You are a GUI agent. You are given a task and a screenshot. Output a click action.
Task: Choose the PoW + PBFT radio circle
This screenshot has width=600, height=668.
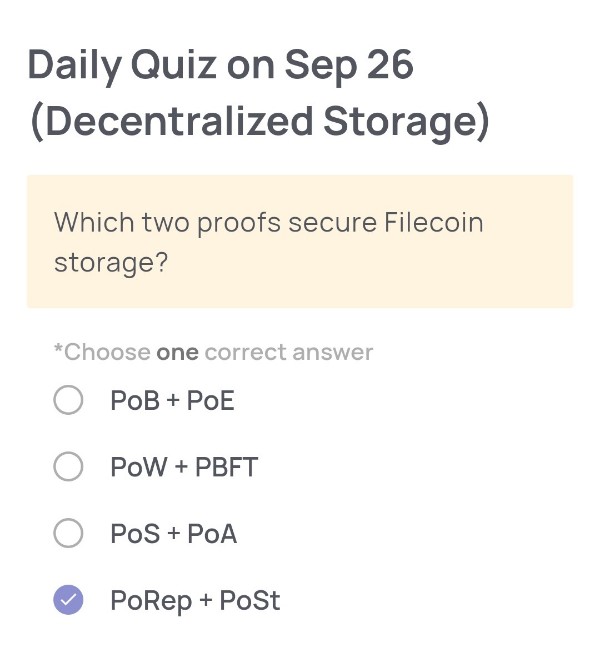click(68, 467)
